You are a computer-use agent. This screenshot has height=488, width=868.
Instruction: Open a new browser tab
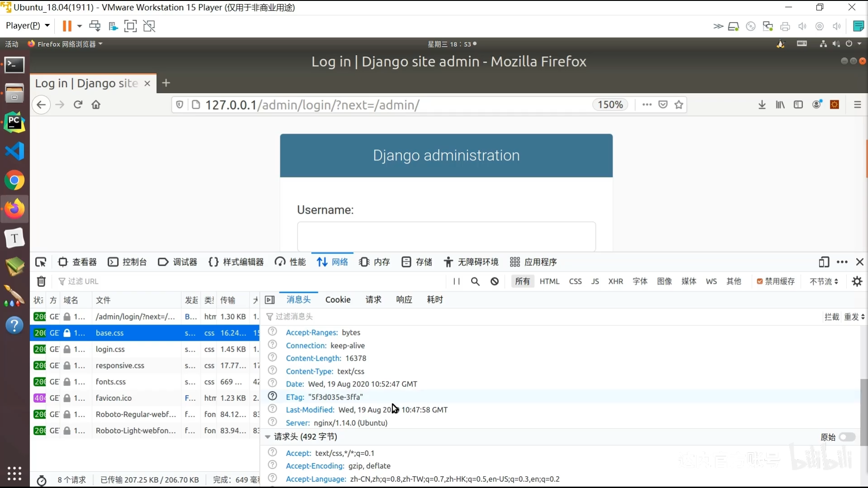point(166,83)
